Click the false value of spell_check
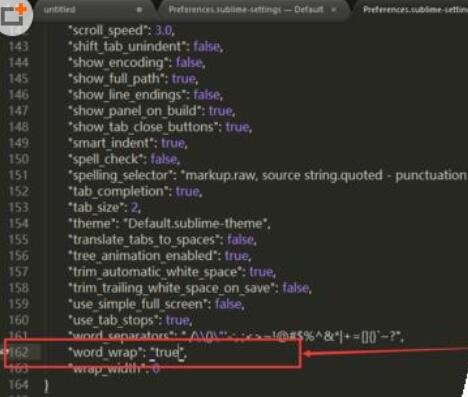This screenshot has width=468, height=397. click(164, 159)
